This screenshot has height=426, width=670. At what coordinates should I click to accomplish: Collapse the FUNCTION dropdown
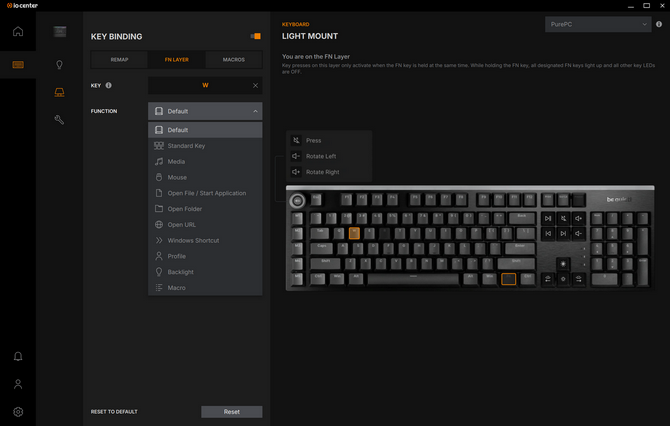click(205, 111)
